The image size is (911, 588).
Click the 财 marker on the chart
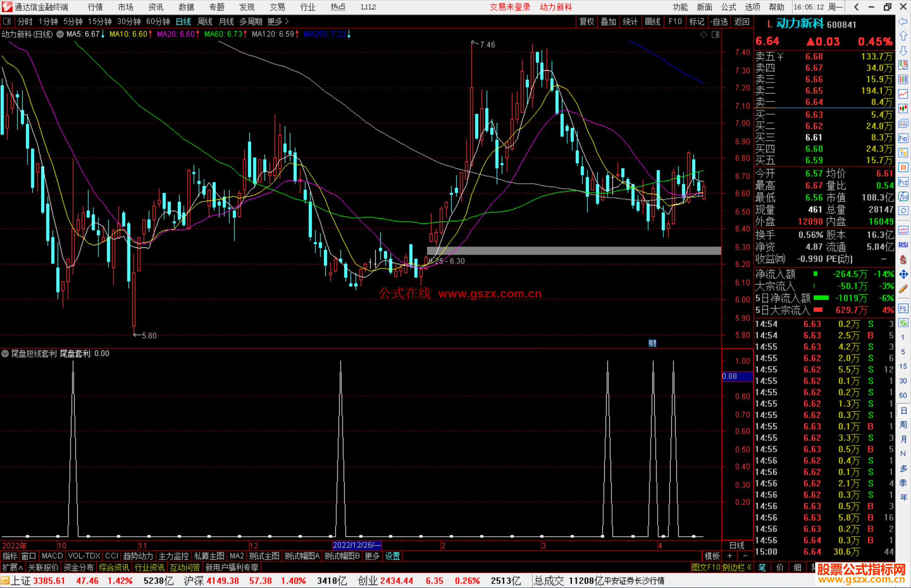tap(652, 343)
